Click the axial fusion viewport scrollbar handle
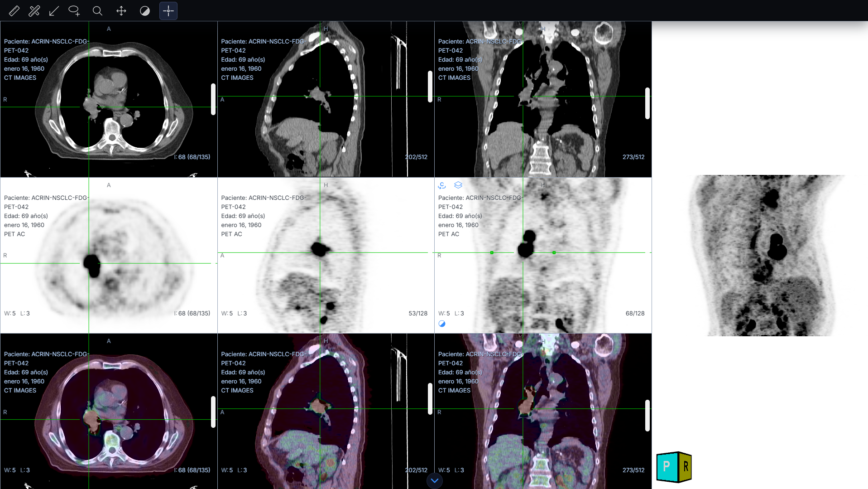868x489 pixels. [x=213, y=412]
